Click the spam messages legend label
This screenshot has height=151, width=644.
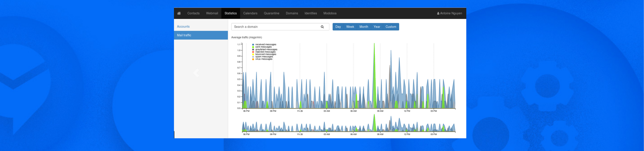tap(264, 57)
